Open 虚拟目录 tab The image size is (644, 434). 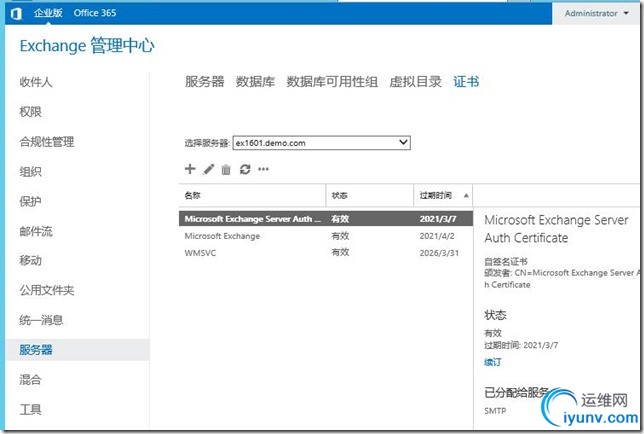tap(415, 82)
